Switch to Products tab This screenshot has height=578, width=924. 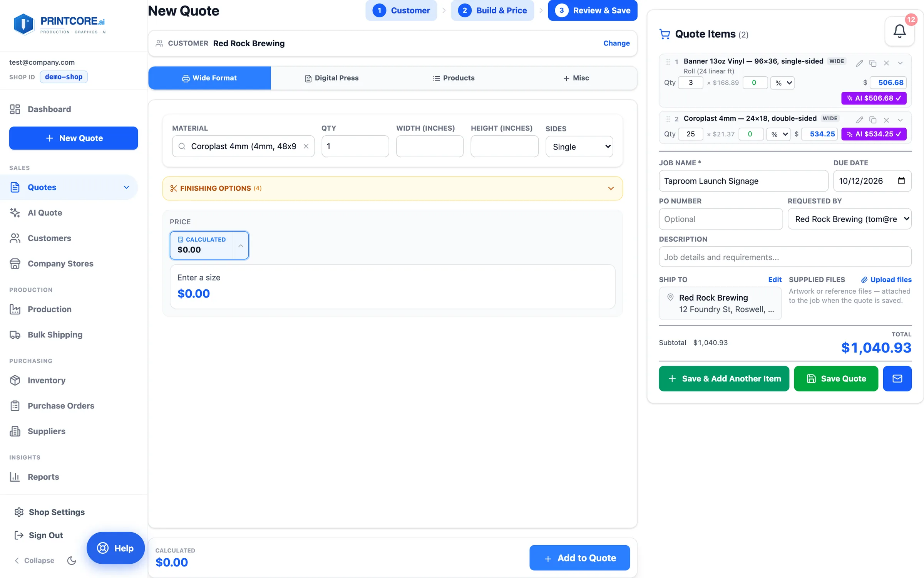click(454, 78)
